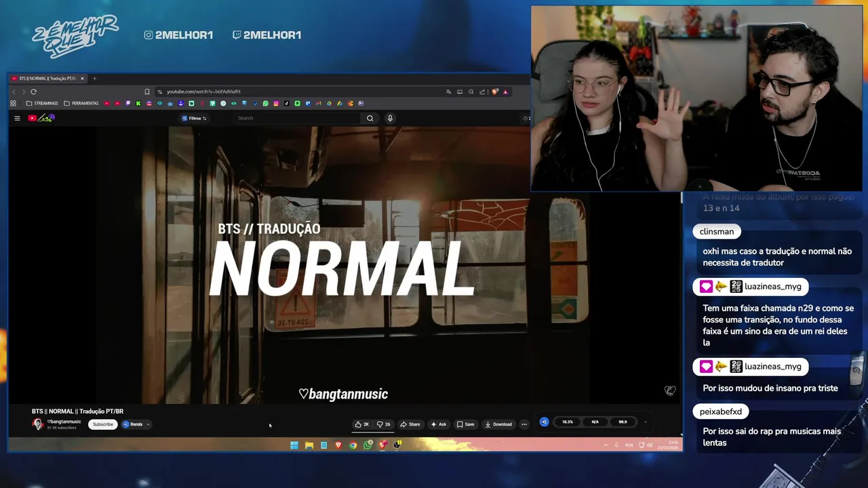Open a new browser tab

click(x=94, y=79)
